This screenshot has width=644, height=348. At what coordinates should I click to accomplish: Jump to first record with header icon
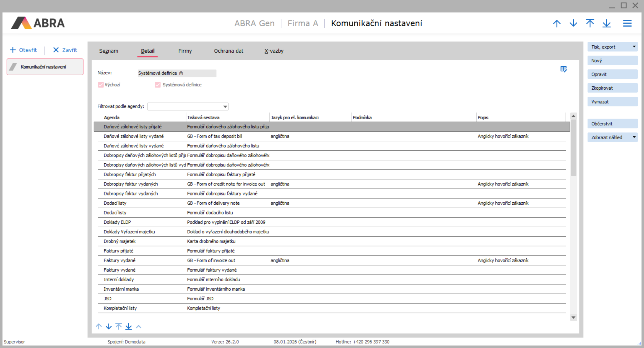590,23
